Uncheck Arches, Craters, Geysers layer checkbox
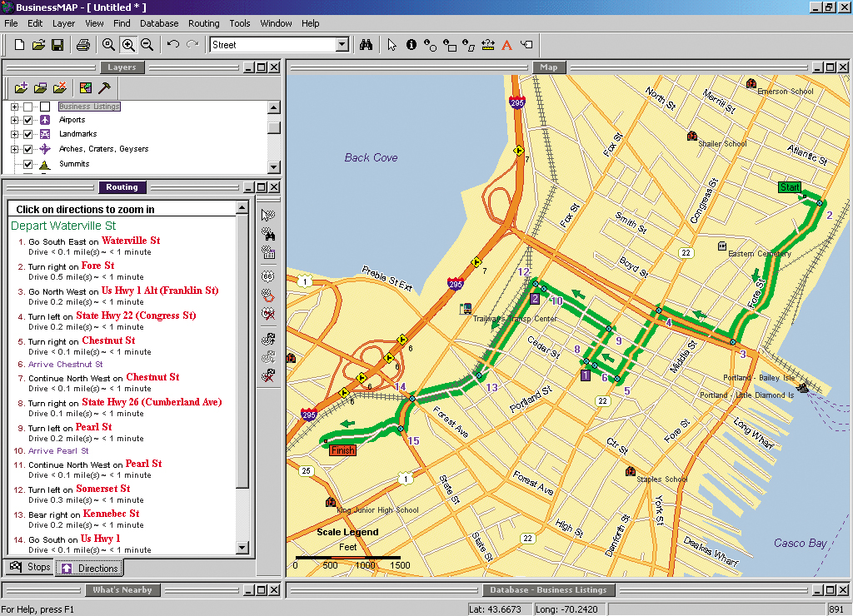The width and height of the screenshot is (853, 616). tap(27, 149)
